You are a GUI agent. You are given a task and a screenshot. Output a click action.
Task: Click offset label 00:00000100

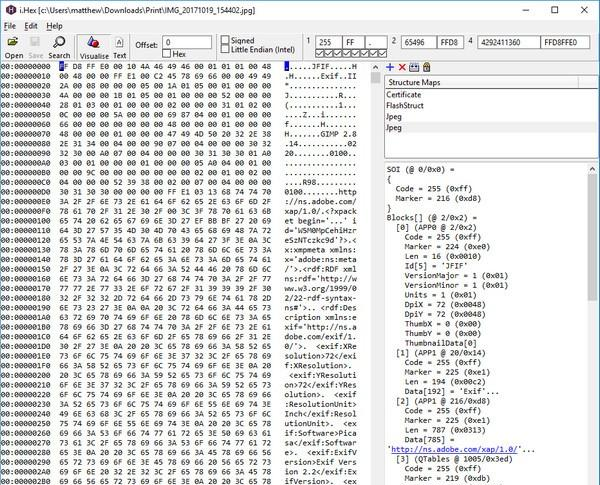[x=26, y=221]
